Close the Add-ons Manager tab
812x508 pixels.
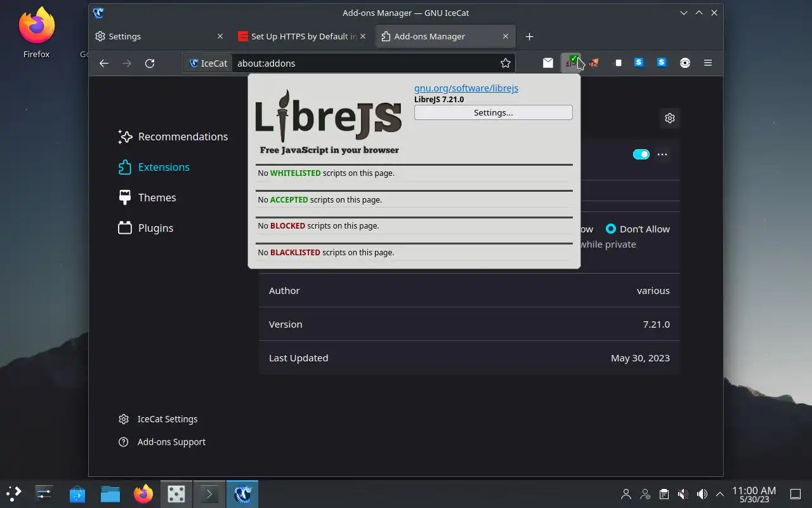point(506,36)
